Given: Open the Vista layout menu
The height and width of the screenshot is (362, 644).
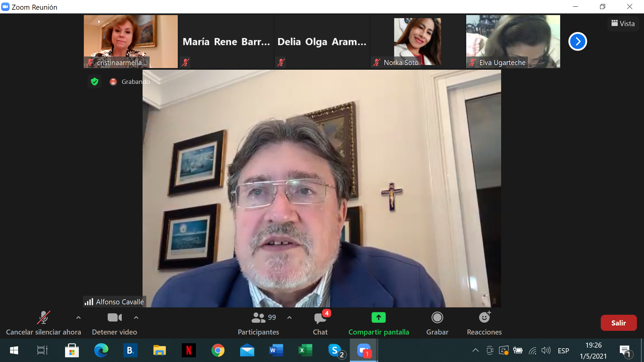Looking at the screenshot, I should tap(623, 23).
